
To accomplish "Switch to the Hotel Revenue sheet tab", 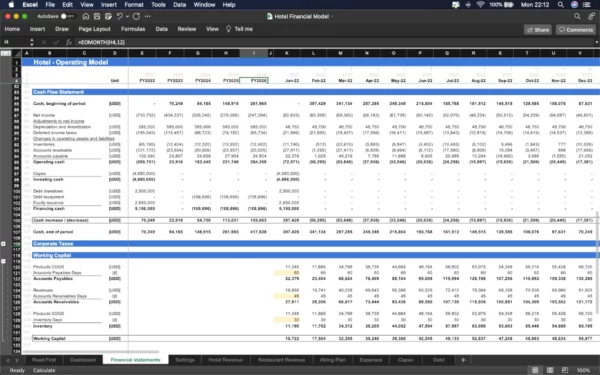I will (x=225, y=360).
